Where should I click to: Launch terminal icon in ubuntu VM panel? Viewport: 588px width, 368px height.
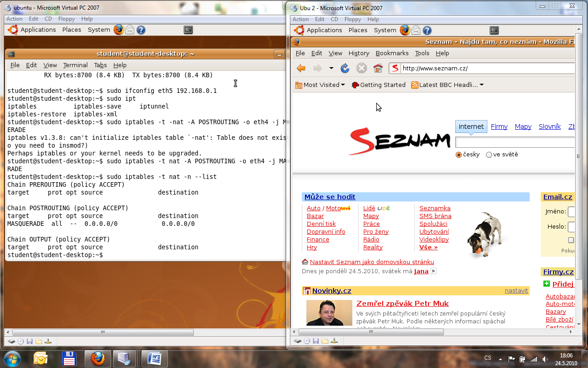[188, 30]
